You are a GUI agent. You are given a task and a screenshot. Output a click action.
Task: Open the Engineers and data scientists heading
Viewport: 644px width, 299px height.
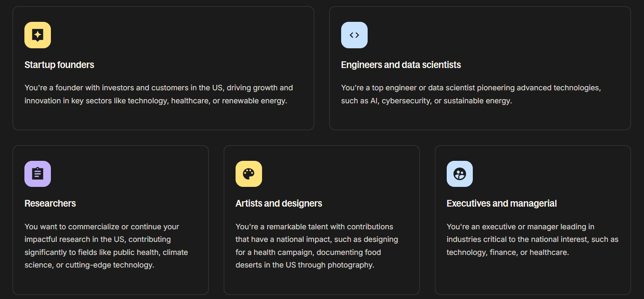(401, 65)
